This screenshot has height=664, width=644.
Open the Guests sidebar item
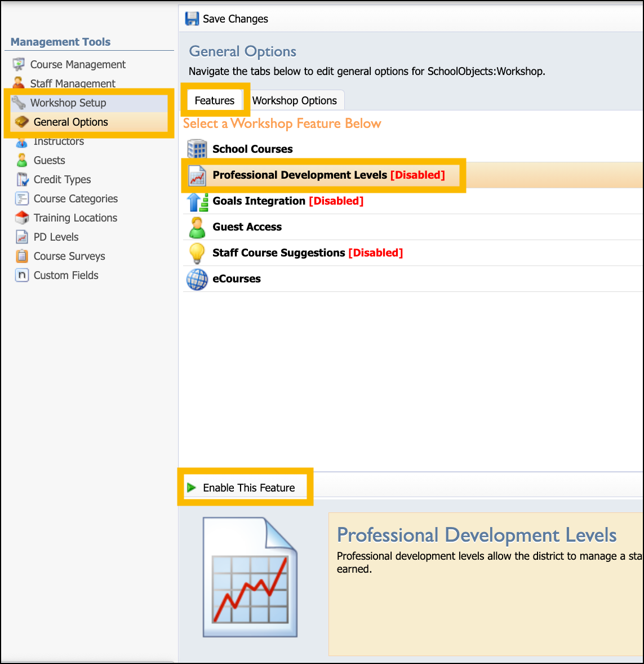50,161
